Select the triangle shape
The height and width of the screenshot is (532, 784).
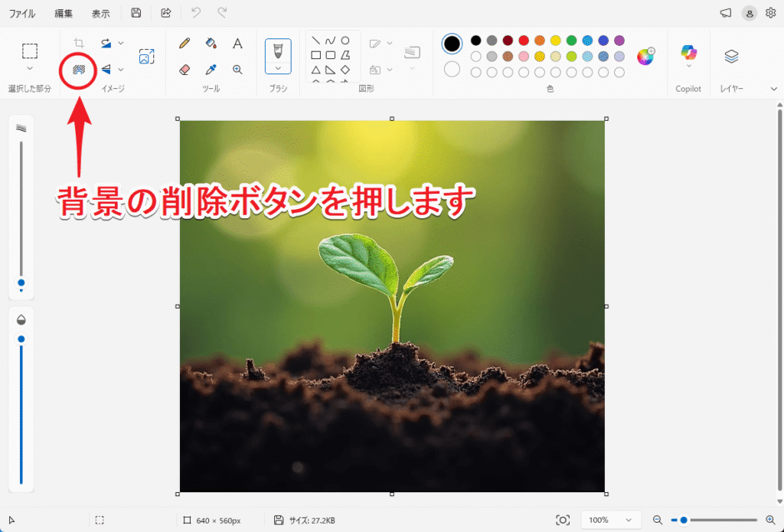316,70
